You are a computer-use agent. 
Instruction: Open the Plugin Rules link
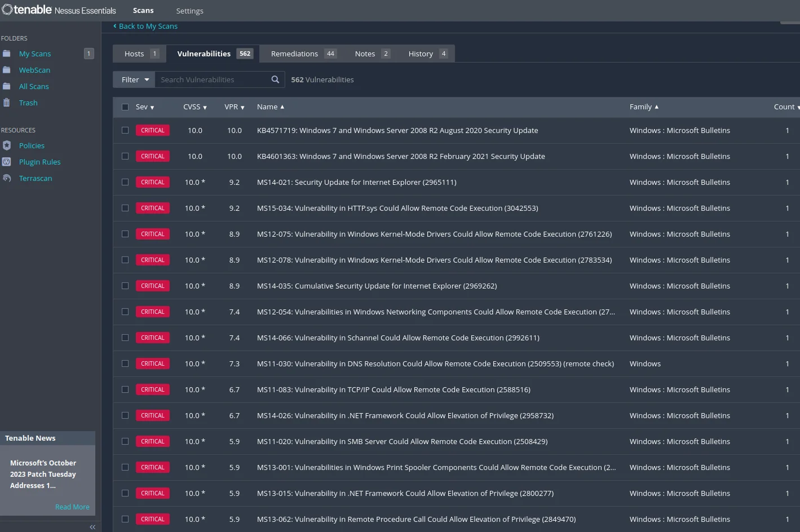[x=39, y=162]
